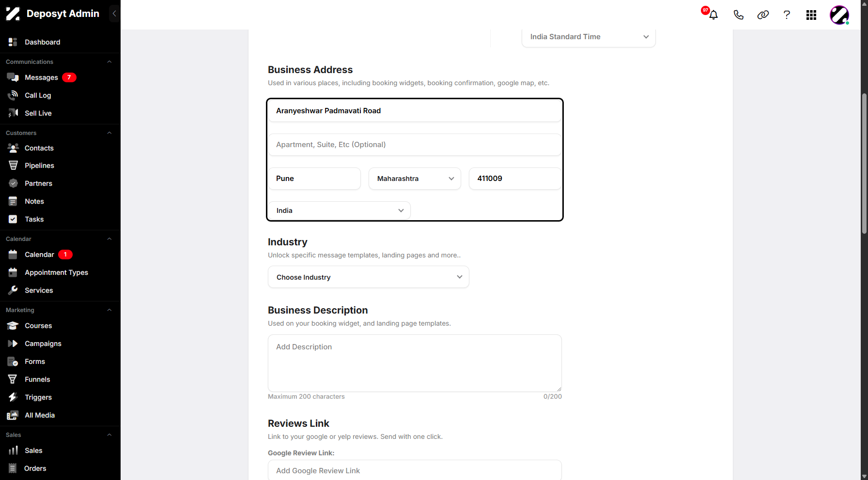The width and height of the screenshot is (868, 480).
Task: Open the link icon in top bar
Action: (x=763, y=15)
